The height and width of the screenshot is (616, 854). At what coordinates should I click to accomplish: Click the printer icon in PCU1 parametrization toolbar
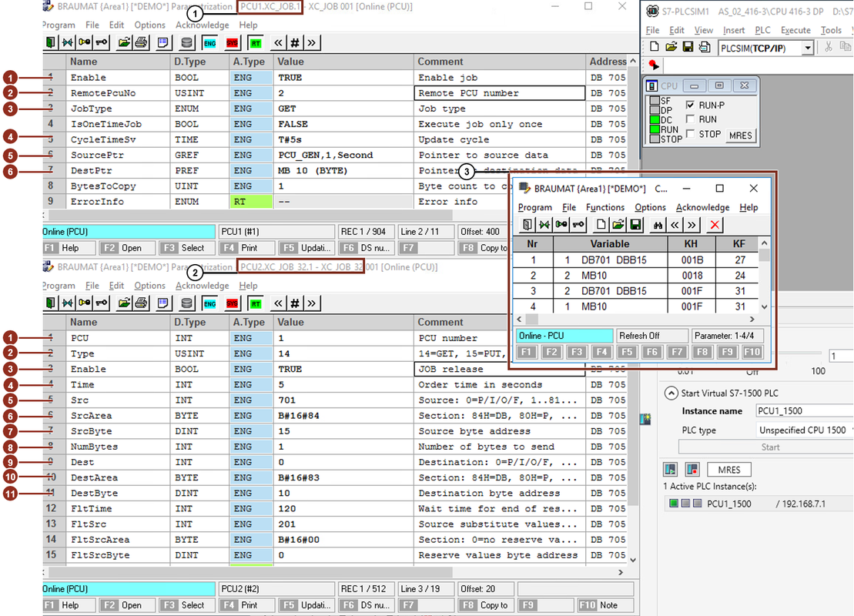141,42
